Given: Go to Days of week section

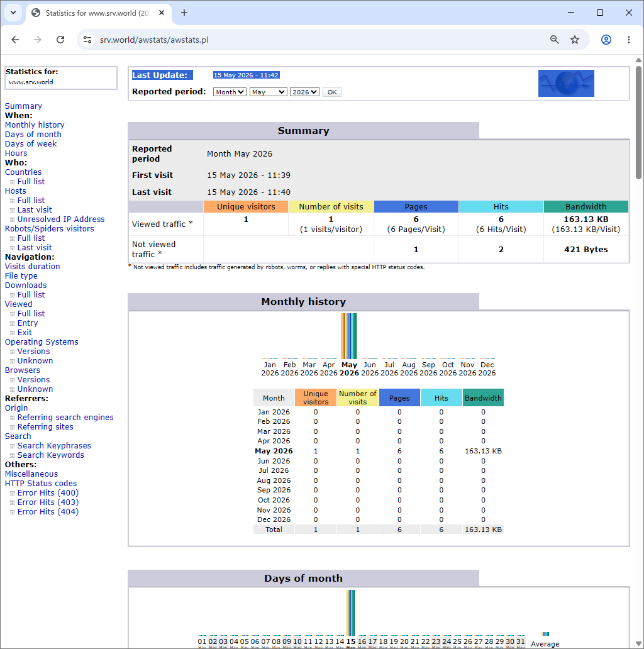Looking at the screenshot, I should click(31, 143).
